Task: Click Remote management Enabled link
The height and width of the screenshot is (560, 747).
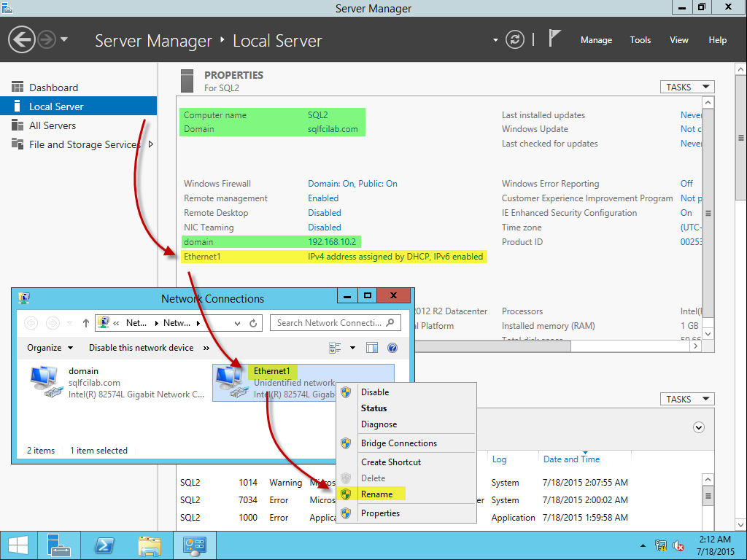Action: pyautogui.click(x=323, y=198)
